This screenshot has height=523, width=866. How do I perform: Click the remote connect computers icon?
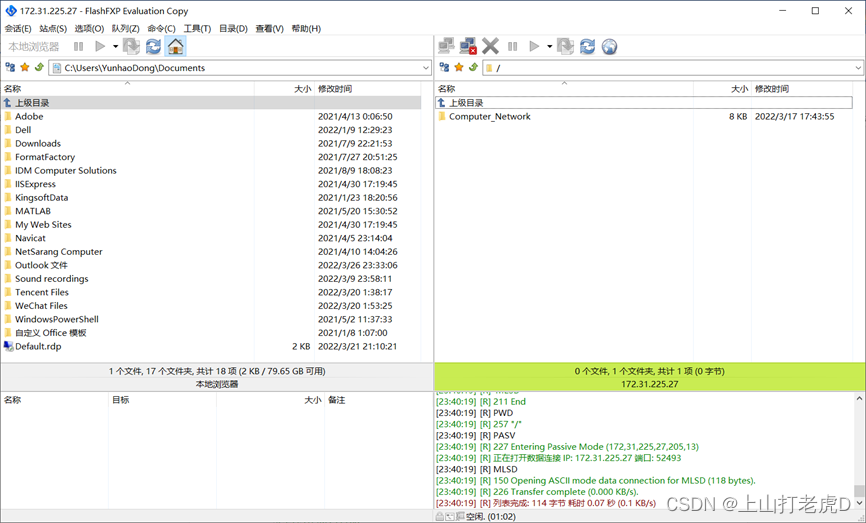446,47
